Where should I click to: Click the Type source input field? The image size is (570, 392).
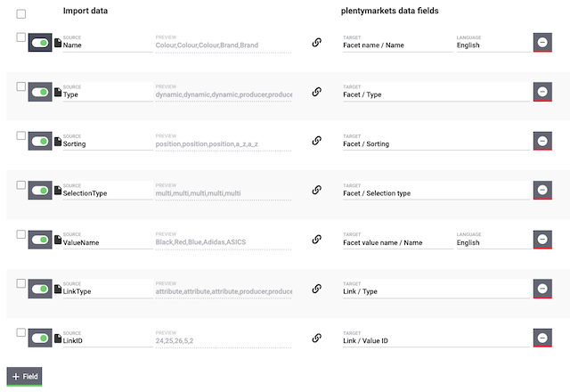(107, 94)
